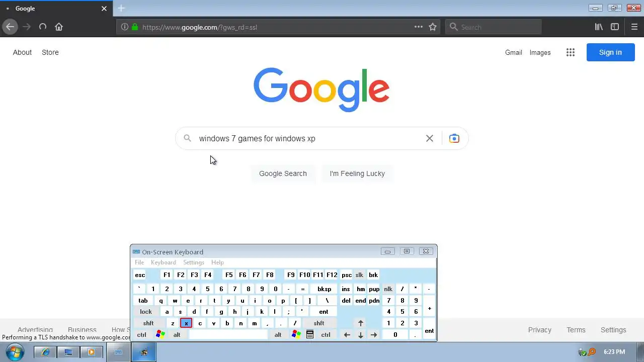This screenshot has width=644, height=362.
Task: Open the Privacy footer link
Action: point(539,330)
